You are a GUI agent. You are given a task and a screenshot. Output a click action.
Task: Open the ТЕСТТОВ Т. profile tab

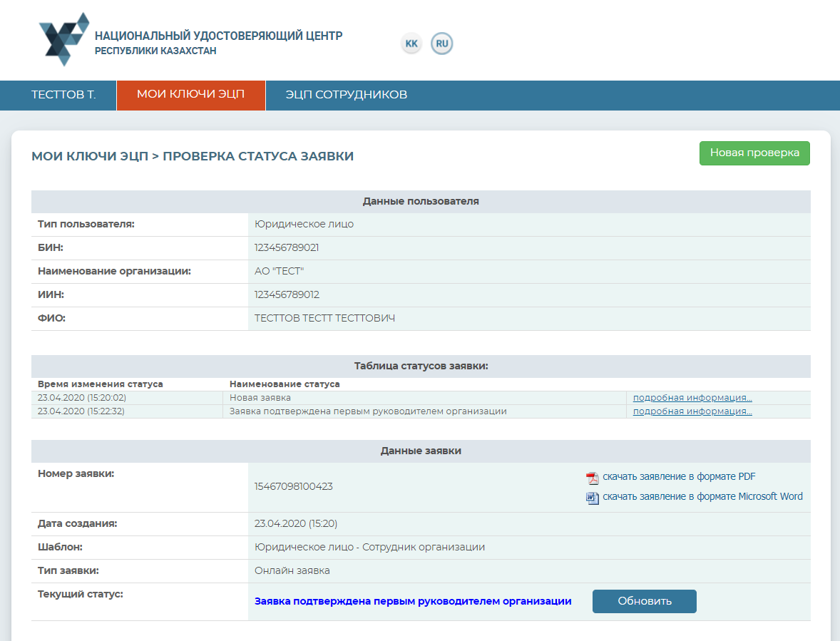(x=63, y=95)
